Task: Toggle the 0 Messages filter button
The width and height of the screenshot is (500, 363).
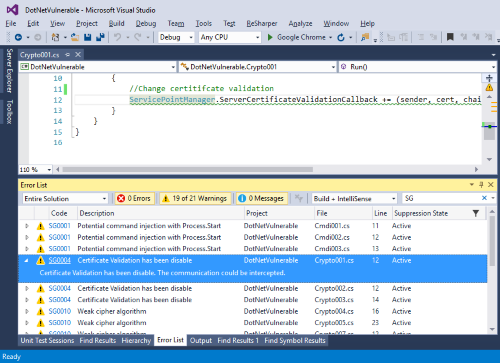Action: pos(262,198)
